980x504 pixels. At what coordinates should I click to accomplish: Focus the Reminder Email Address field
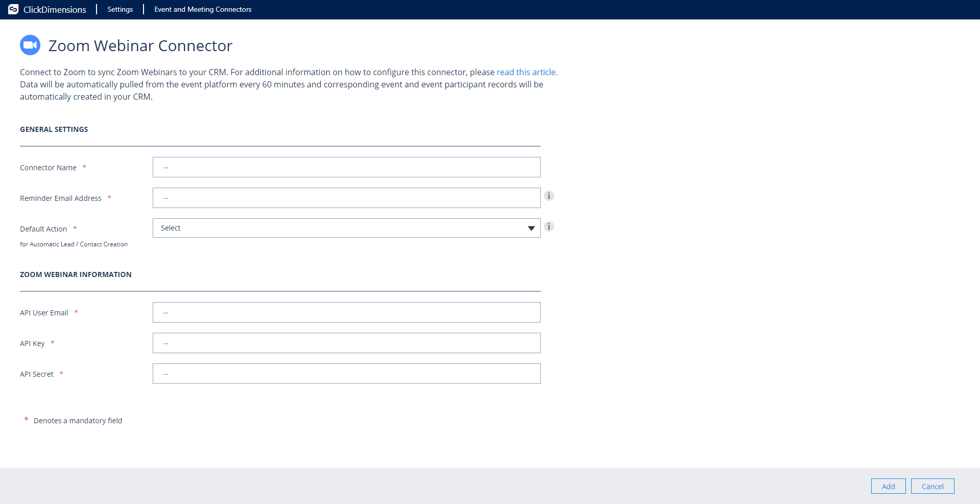tap(346, 198)
